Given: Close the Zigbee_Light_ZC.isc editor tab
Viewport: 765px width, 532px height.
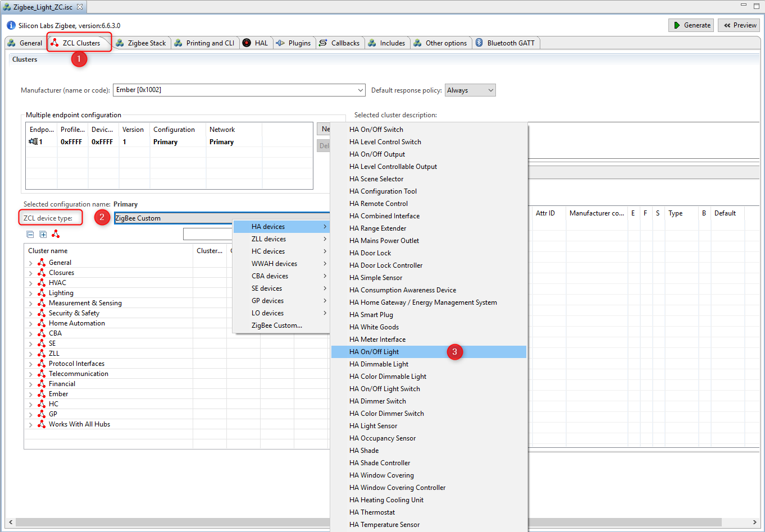Looking at the screenshot, I should click(x=80, y=7).
